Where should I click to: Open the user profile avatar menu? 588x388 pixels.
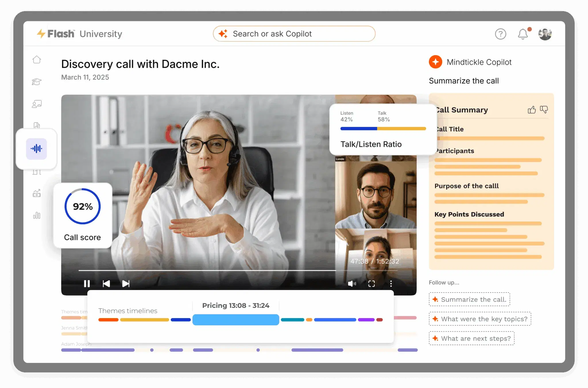tap(545, 34)
